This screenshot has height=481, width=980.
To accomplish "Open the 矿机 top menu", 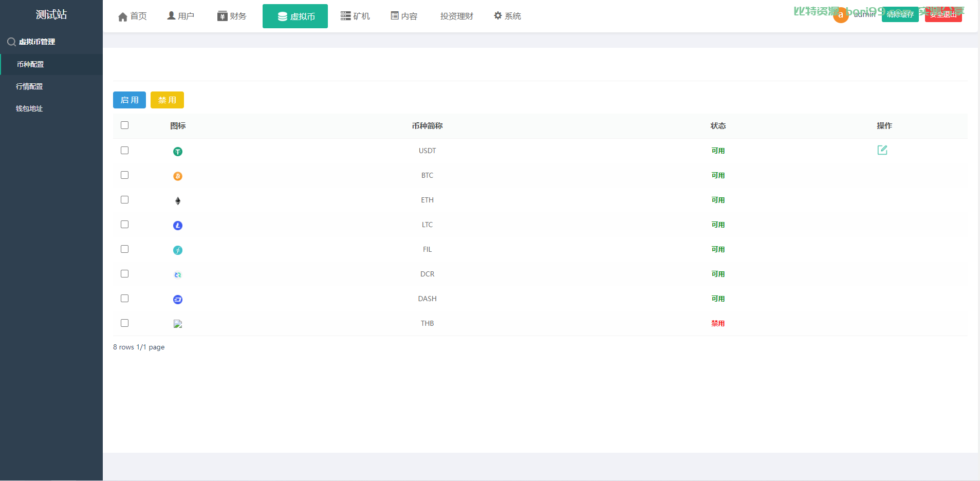I will tap(355, 16).
